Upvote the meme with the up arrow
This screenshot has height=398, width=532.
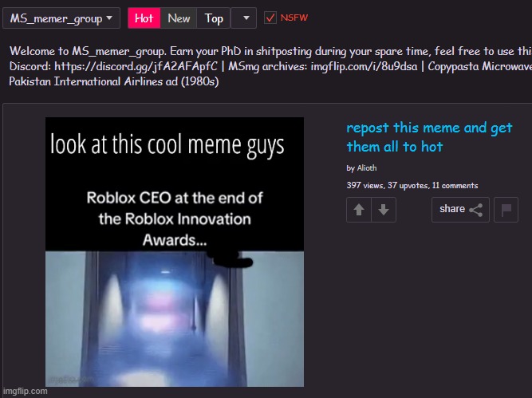[x=359, y=210]
